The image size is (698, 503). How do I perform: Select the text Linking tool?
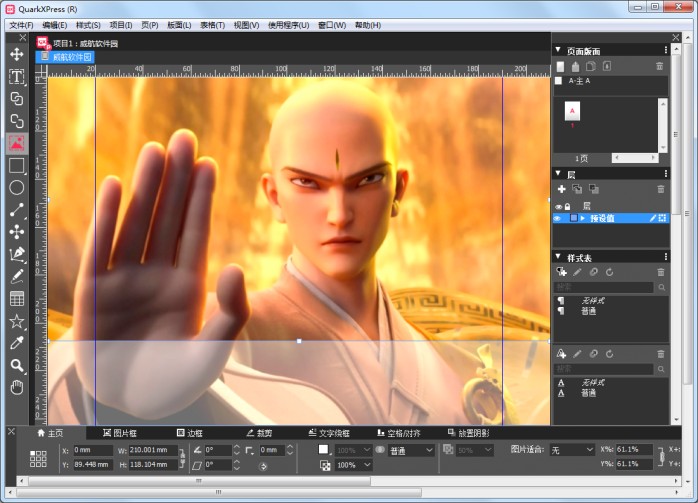[17, 99]
